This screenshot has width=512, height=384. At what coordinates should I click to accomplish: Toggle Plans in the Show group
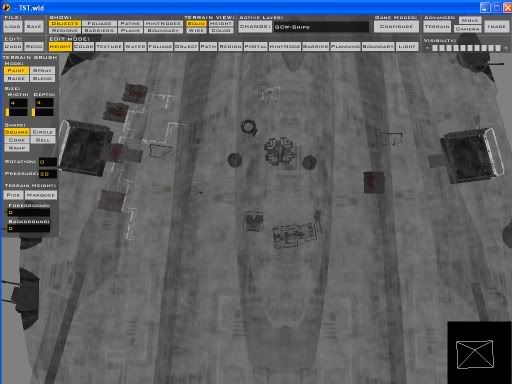tap(130, 30)
